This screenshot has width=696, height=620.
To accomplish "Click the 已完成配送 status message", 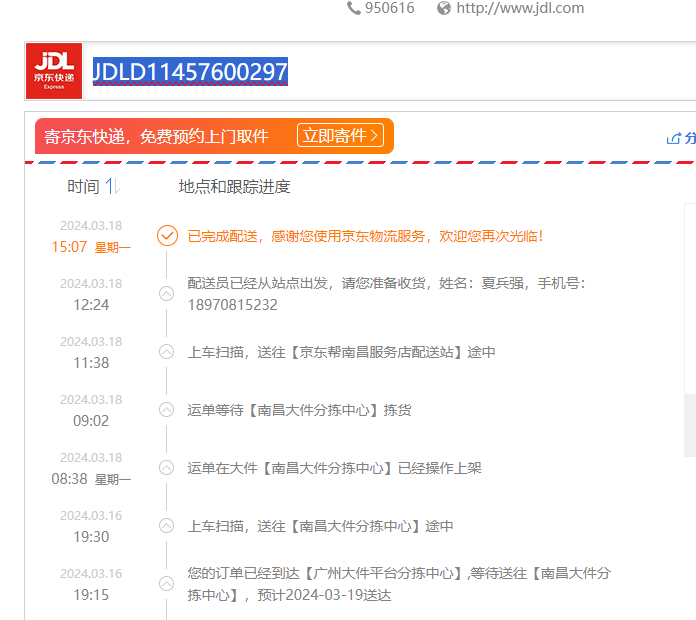I will 365,236.
